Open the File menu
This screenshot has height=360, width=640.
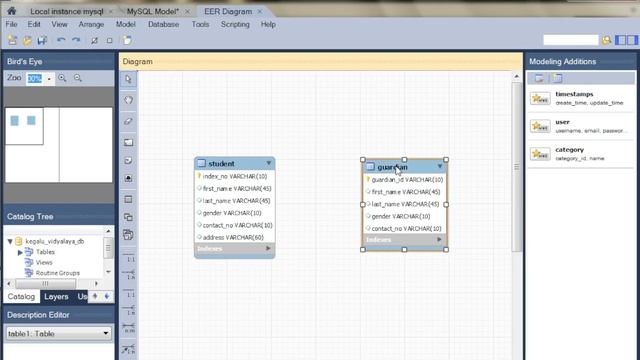[x=11, y=24]
